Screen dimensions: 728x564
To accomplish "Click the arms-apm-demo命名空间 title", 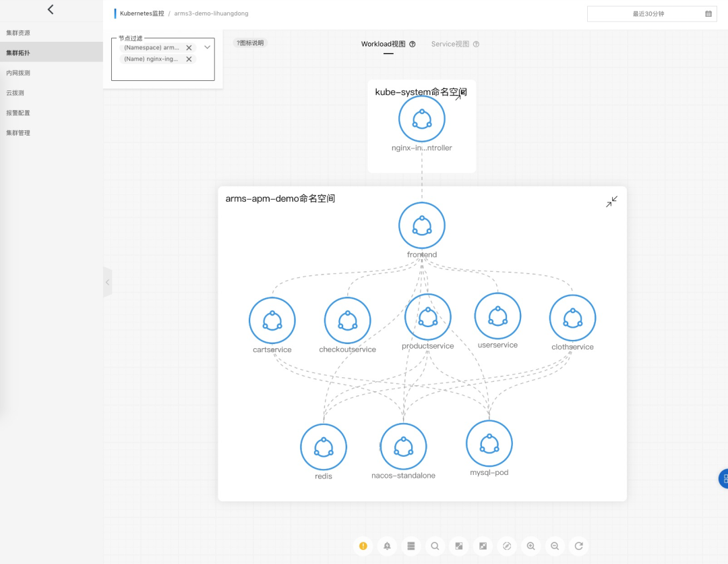I will coord(280,198).
